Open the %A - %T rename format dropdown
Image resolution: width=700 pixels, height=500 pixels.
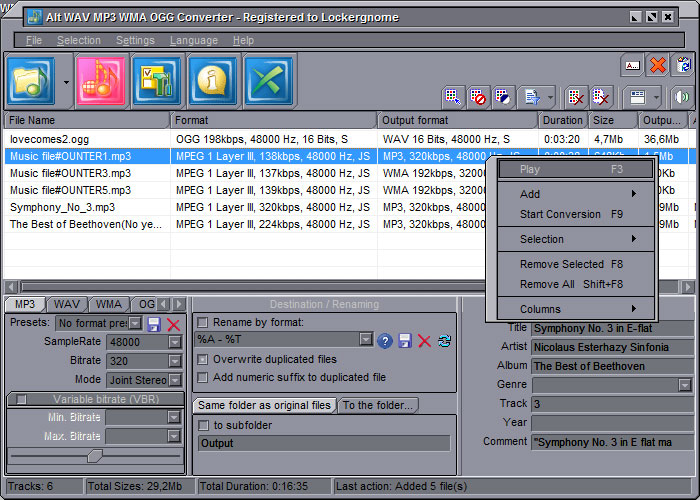click(366, 340)
